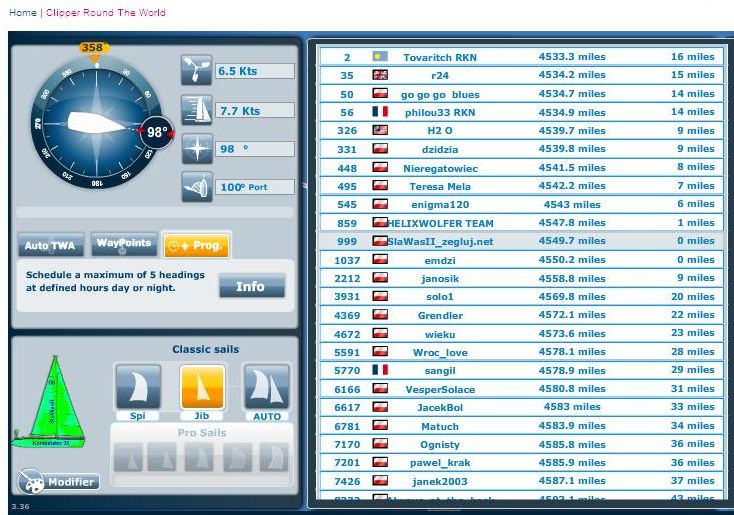Image resolution: width=734 pixels, height=515 pixels.
Task: Open the Prog. scheduling tab
Action: point(196,245)
